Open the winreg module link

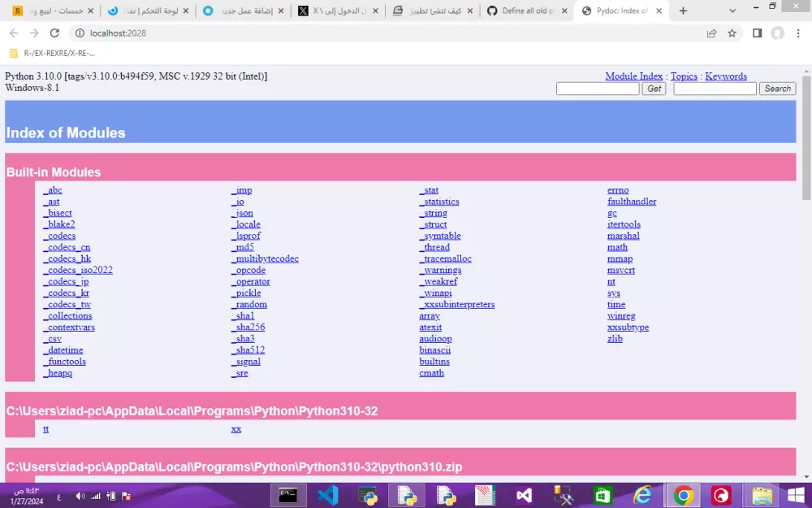click(x=621, y=315)
